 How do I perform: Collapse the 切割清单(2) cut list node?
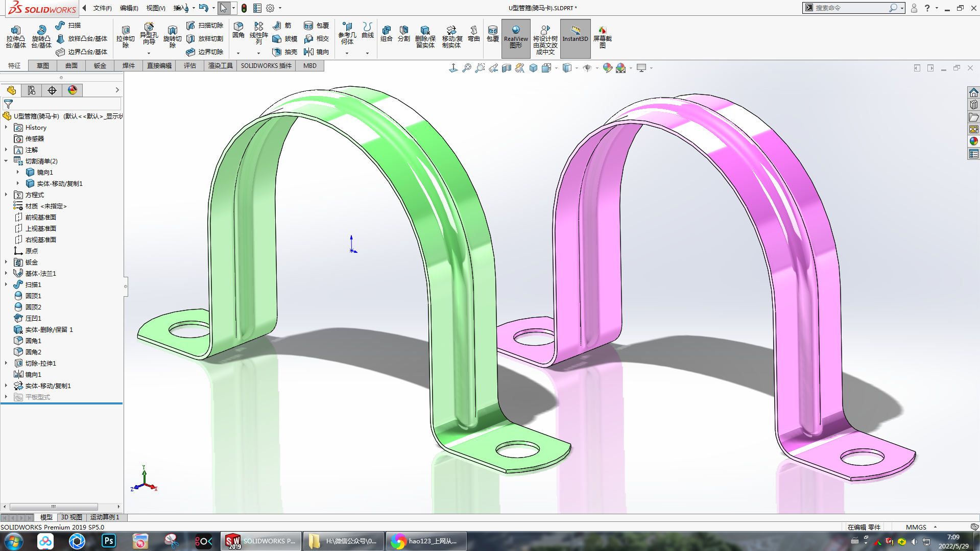pos(6,161)
